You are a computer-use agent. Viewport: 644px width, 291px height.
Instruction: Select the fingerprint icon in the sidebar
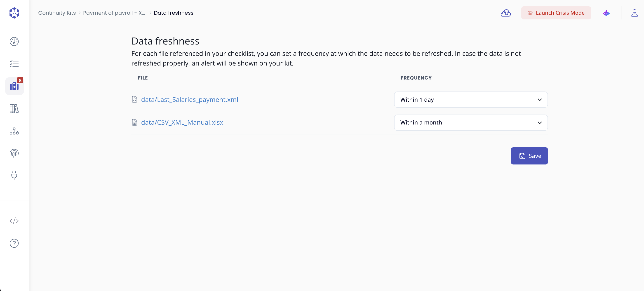tap(14, 153)
